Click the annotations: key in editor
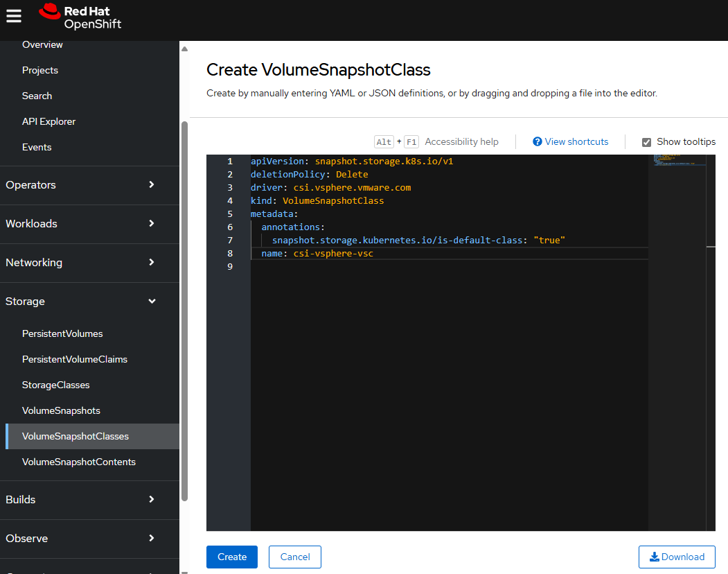Viewport: 728px width, 574px height. (x=292, y=227)
